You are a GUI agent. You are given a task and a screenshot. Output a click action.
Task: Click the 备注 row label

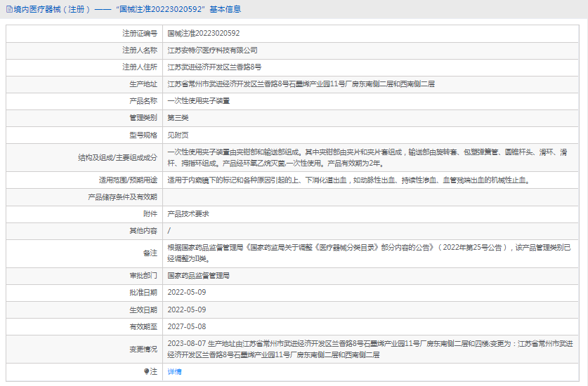(150, 253)
